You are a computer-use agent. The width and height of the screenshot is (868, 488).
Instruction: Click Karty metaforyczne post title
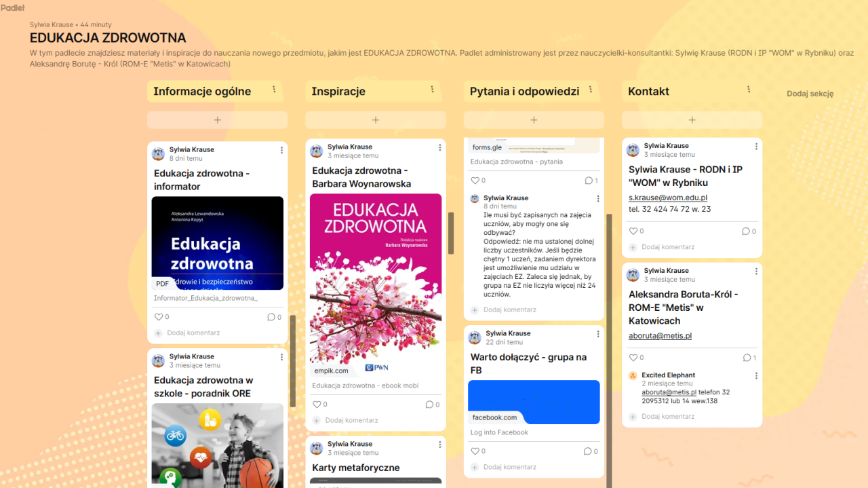coord(356,468)
